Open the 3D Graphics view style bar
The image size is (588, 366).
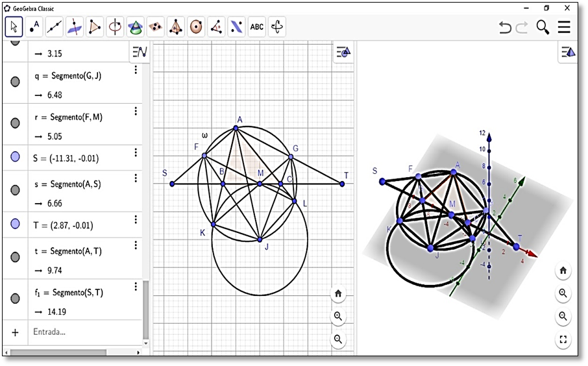point(568,52)
